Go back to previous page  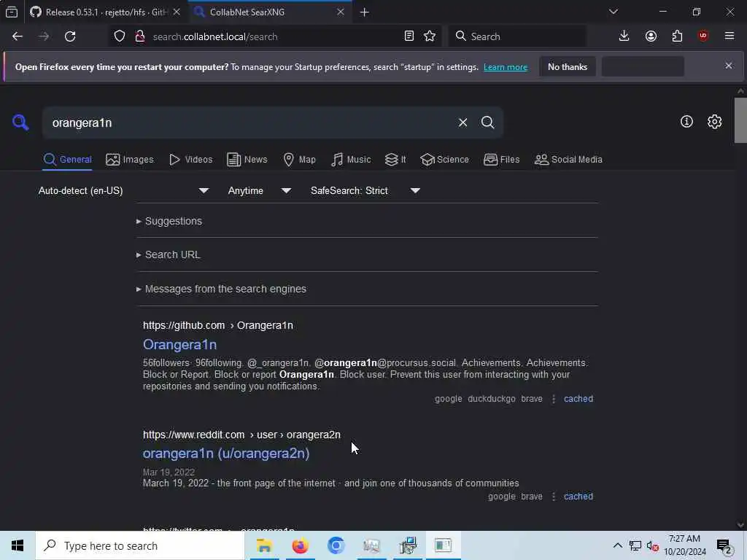coord(18,36)
